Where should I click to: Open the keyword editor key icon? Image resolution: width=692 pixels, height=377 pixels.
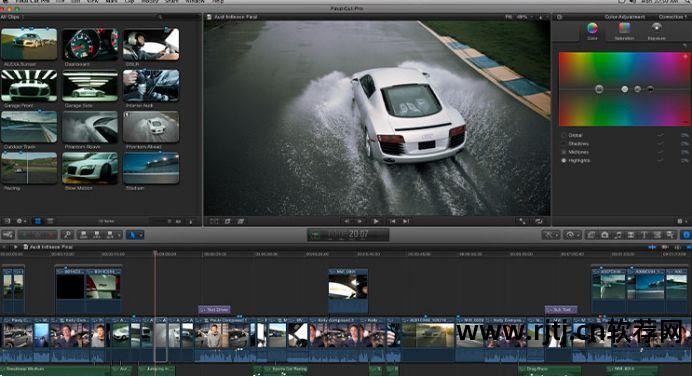tap(67, 235)
